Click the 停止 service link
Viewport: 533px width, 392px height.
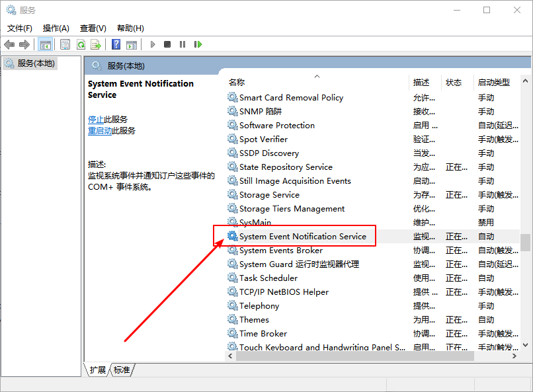(x=96, y=120)
